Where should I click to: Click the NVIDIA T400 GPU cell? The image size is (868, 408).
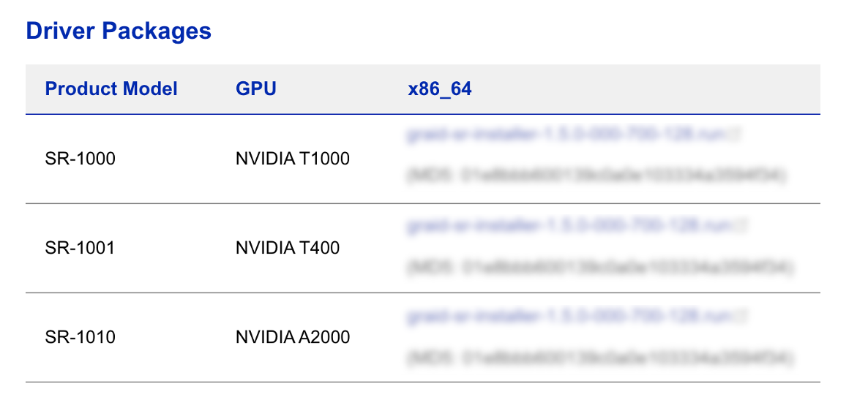(x=288, y=248)
